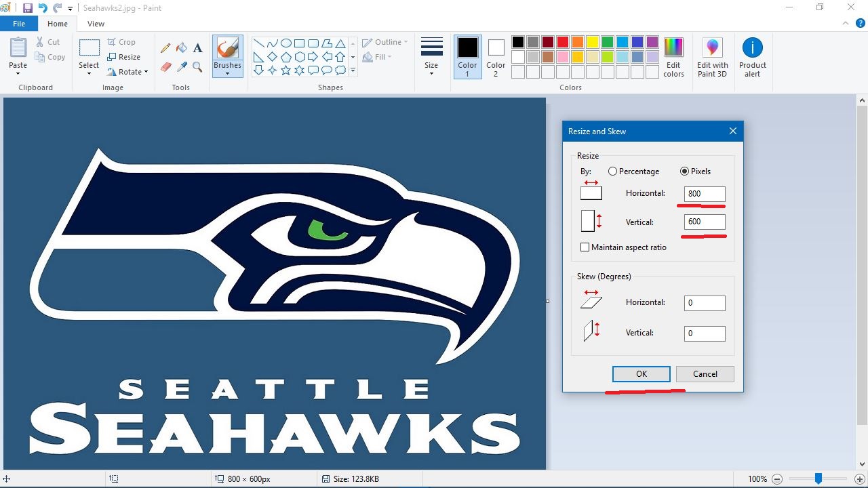Viewport: 868px width, 488px height.
Task: Choose the Right arrow shape
Action: click(x=313, y=57)
